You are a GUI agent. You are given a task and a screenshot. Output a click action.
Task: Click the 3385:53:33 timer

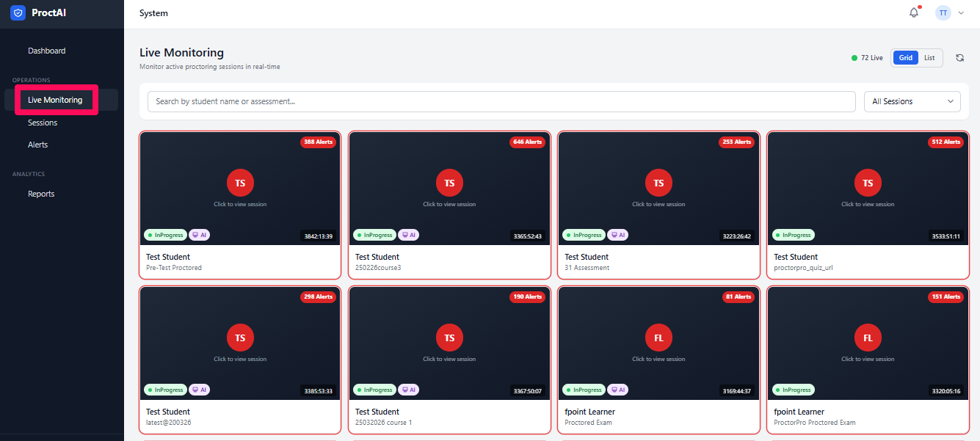[x=319, y=391]
